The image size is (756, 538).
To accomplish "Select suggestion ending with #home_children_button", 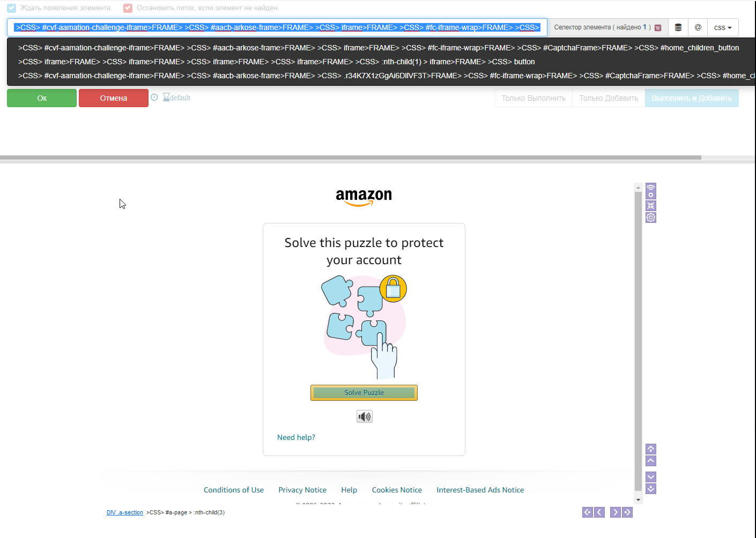I will [x=379, y=48].
